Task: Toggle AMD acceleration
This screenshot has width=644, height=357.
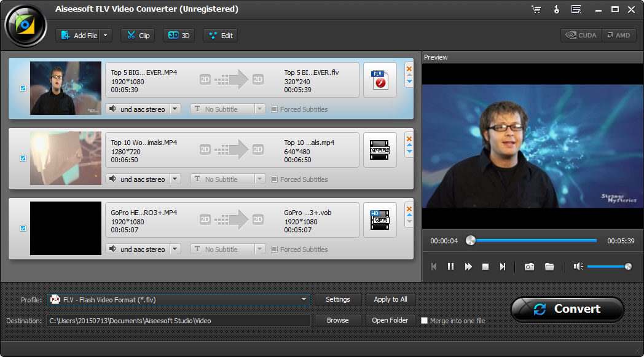Action: [619, 35]
